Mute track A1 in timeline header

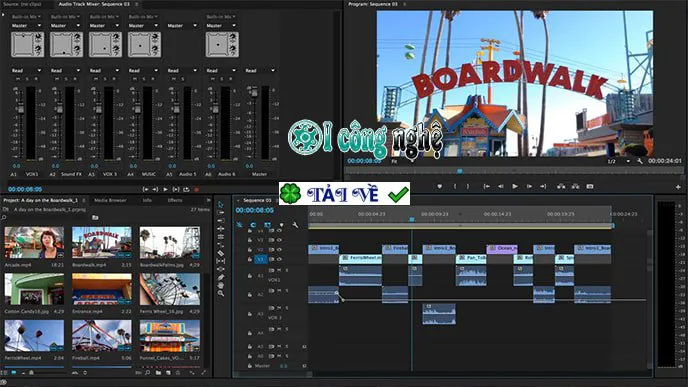click(x=279, y=270)
